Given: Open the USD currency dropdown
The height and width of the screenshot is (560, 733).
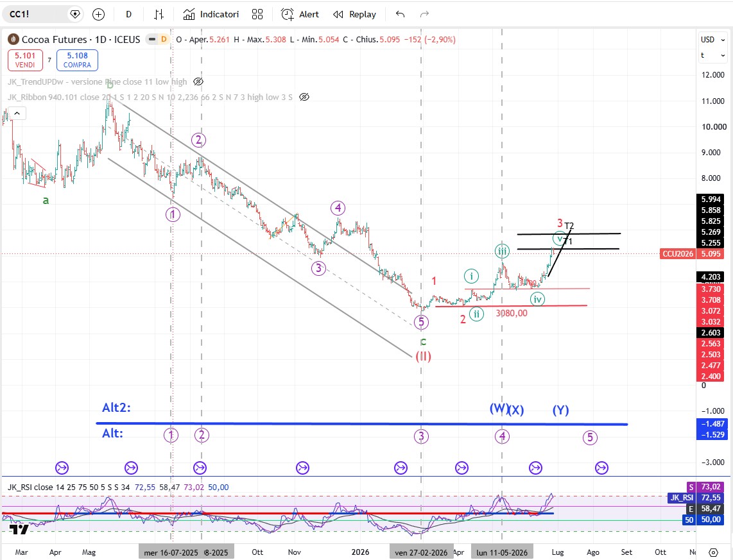Looking at the screenshot, I should click(x=713, y=40).
